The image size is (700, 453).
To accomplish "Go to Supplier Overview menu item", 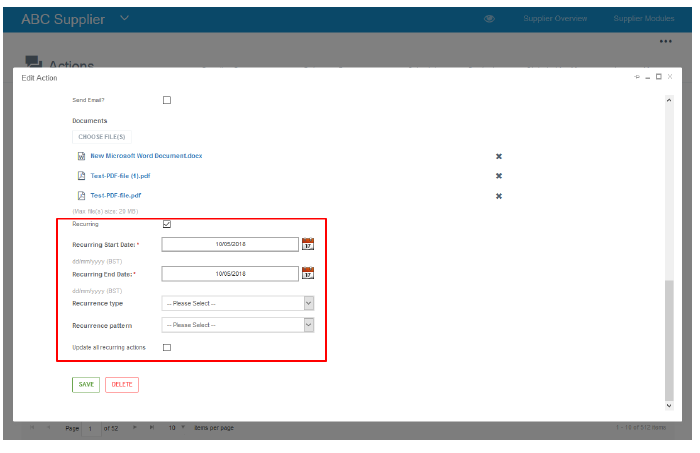I will point(557,19).
